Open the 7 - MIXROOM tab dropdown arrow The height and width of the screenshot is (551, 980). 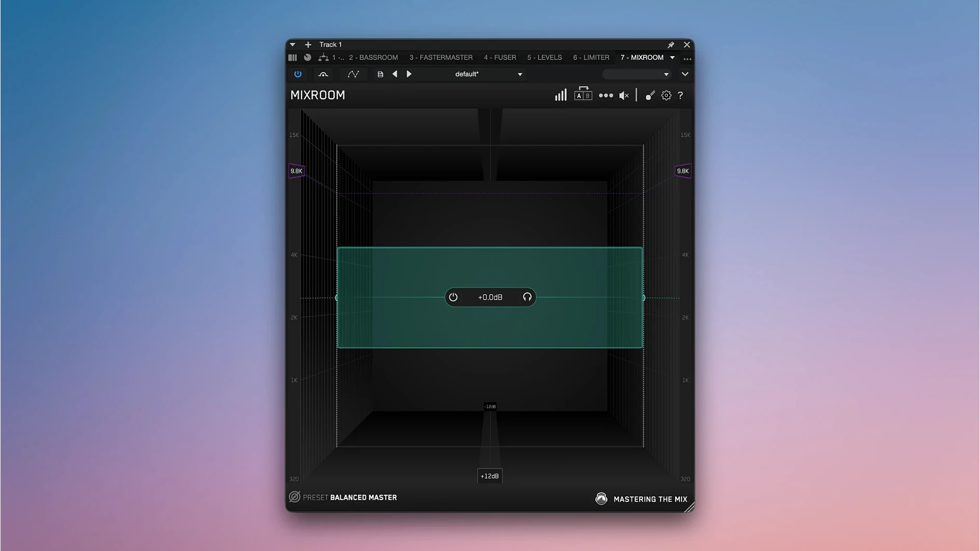673,58
